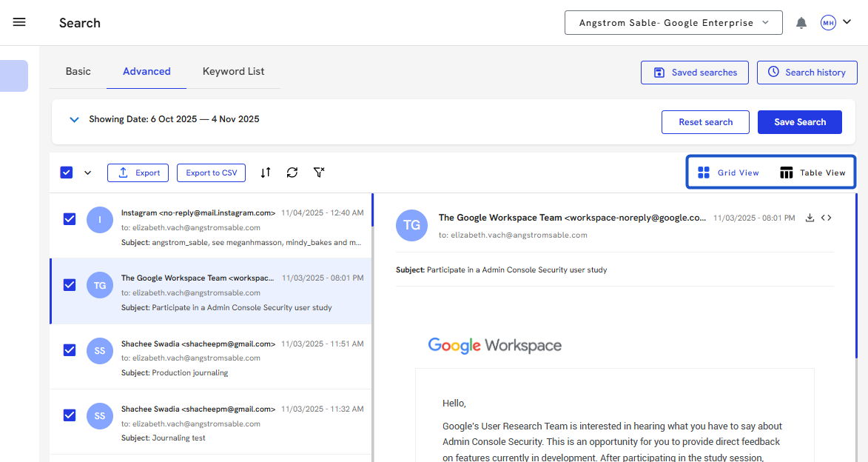
Task: Uncheck the Production journaling email checkbox
Action: click(x=70, y=350)
